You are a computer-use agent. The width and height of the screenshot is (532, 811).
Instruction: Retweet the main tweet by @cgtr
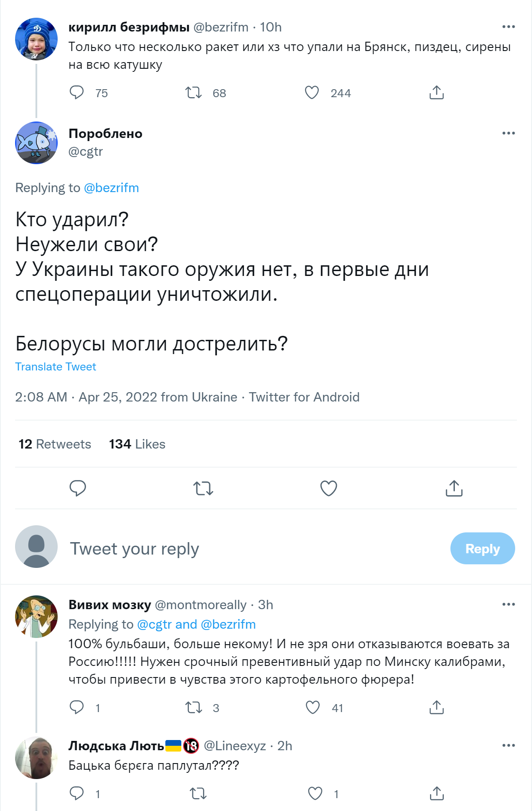coord(203,488)
